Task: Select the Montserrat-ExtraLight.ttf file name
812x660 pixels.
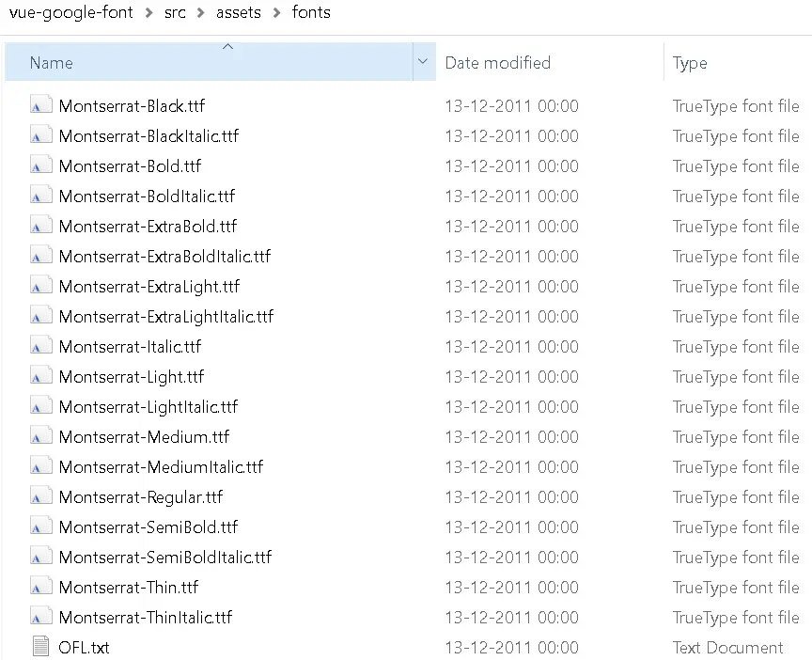Action: 149,287
